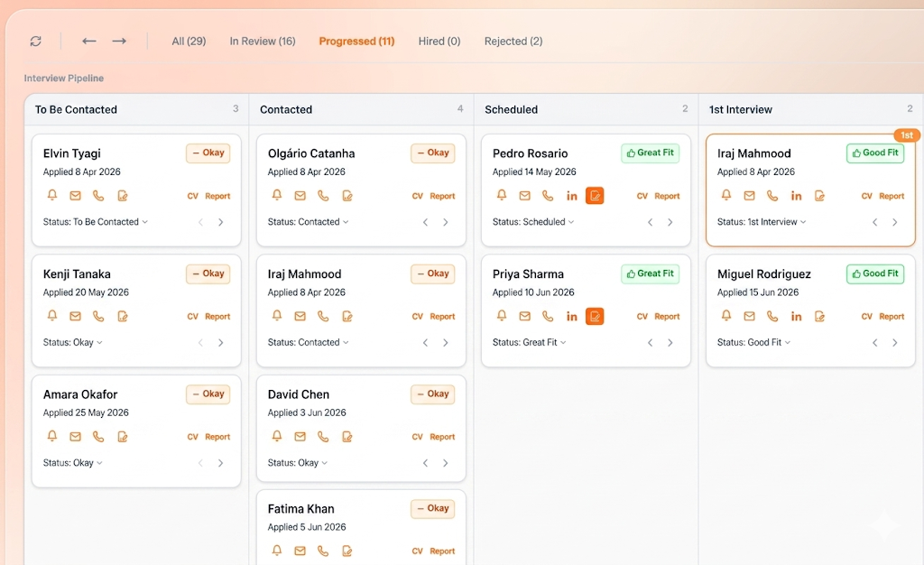The height and width of the screenshot is (565, 924).
Task: Open the name Priya Sharma on the card
Action: 528,274
